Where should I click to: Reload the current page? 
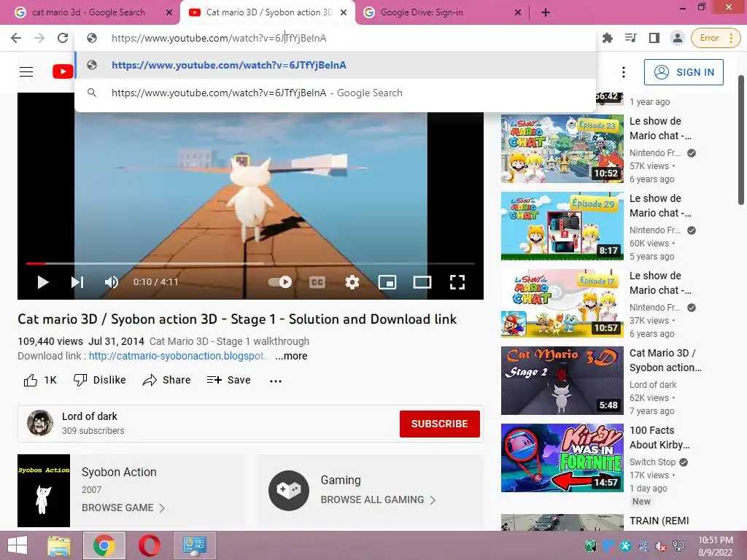pos(63,38)
